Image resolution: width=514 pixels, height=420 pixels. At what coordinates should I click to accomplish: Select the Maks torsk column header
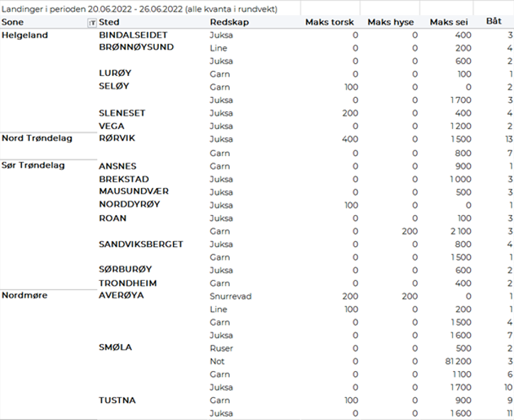[x=332, y=23]
